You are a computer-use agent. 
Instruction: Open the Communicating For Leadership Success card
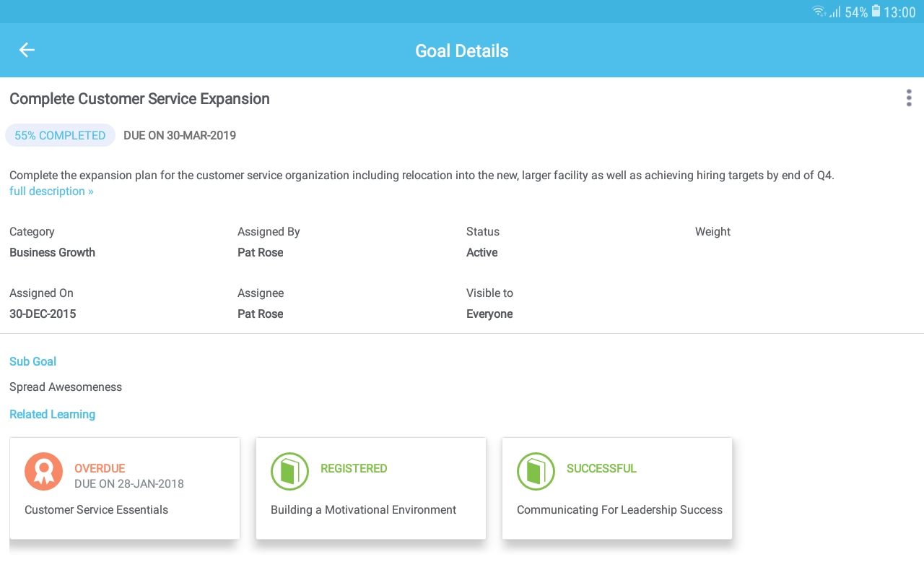[617, 488]
